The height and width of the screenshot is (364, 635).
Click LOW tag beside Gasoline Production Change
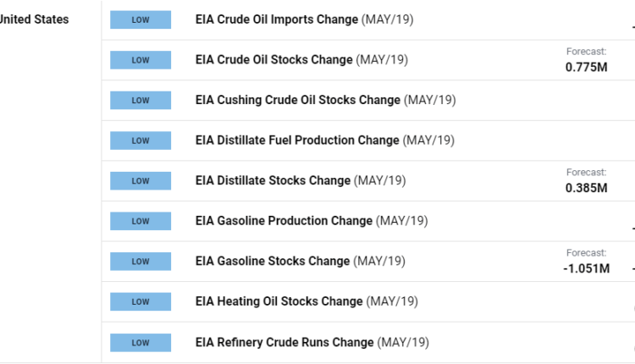[x=141, y=221]
